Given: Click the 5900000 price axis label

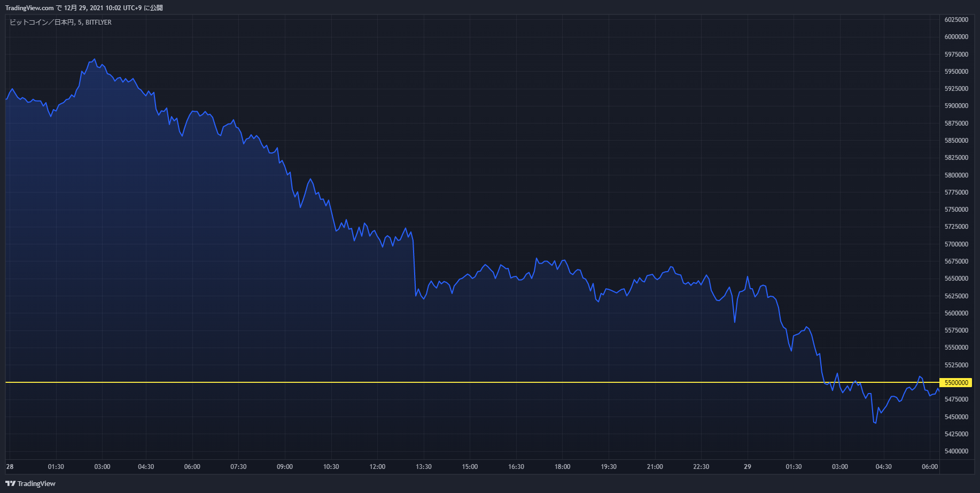Looking at the screenshot, I should [956, 106].
